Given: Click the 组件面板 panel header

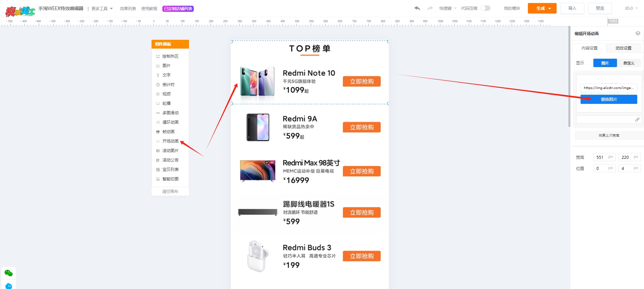Looking at the screenshot, I should pyautogui.click(x=170, y=44).
